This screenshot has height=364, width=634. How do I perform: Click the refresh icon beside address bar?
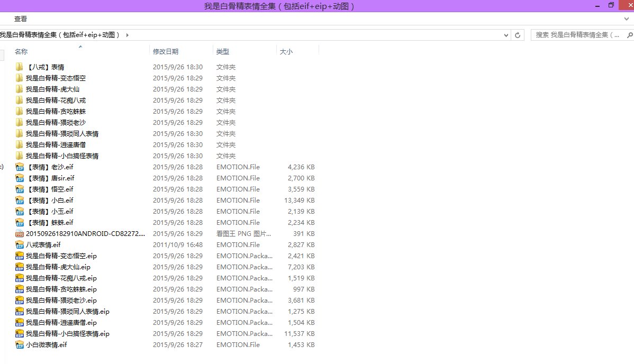(x=518, y=35)
